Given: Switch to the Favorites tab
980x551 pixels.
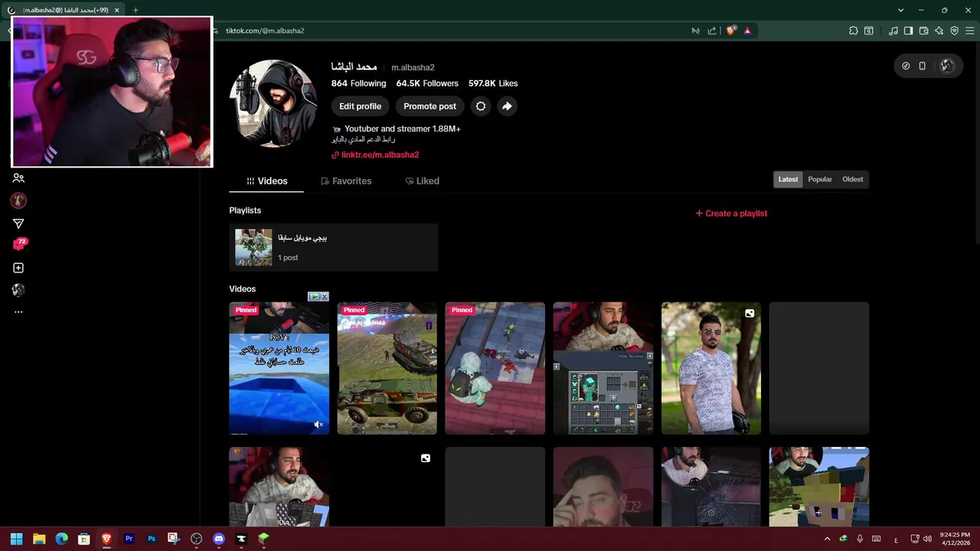Looking at the screenshot, I should [x=346, y=181].
